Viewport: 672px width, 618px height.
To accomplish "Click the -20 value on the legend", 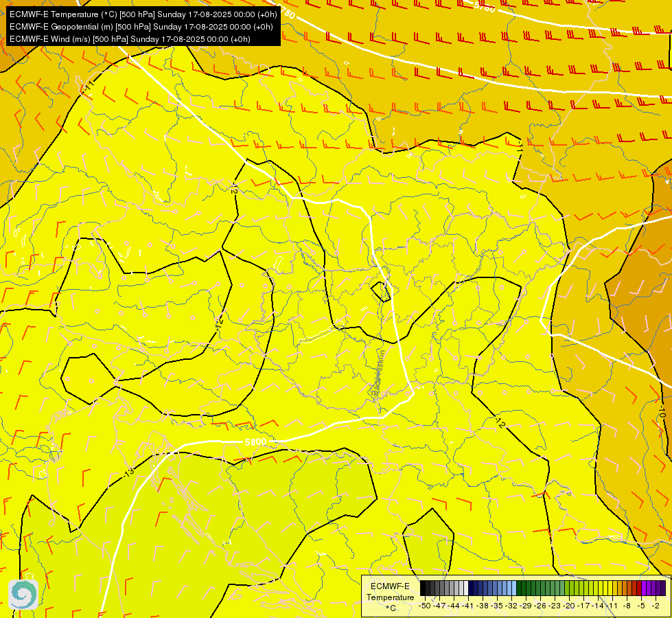I will coord(569,606).
